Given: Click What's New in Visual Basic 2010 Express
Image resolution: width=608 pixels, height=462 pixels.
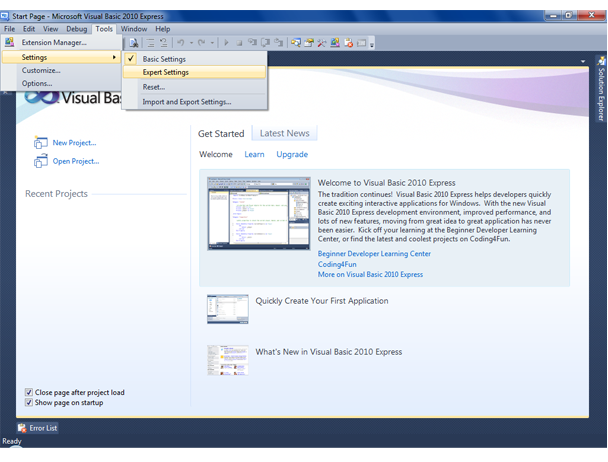Looking at the screenshot, I should point(328,351).
